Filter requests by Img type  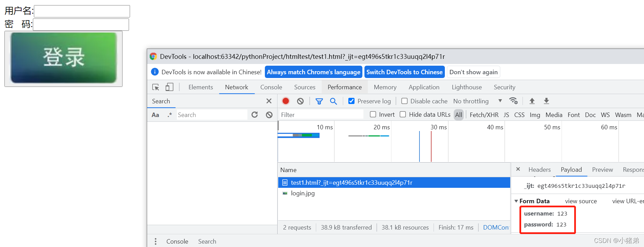click(535, 115)
